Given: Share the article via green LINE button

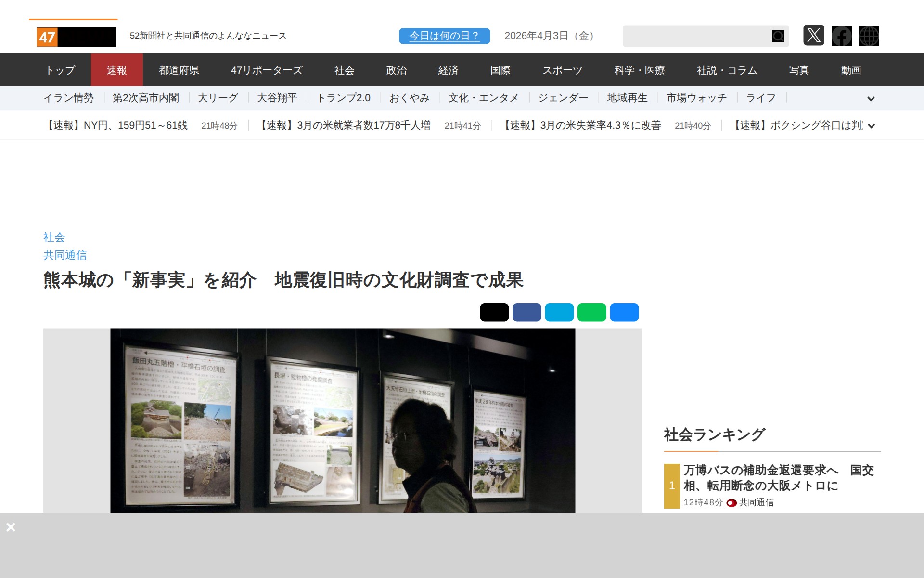Looking at the screenshot, I should [x=591, y=312].
